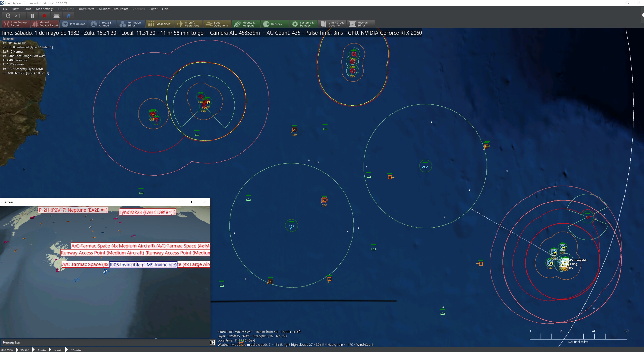The width and height of the screenshot is (644, 352).
Task: Open the Mounts & Weapons panel
Action: click(x=245, y=24)
